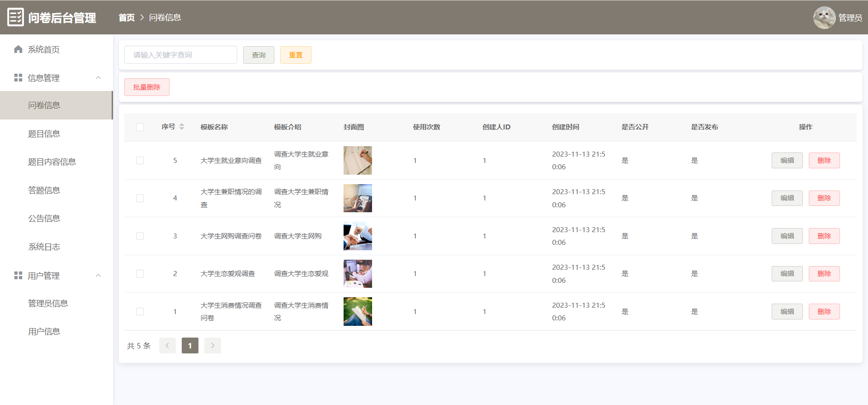
Task: Edit the 大学生兼职情况的调查 row
Action: click(787, 198)
